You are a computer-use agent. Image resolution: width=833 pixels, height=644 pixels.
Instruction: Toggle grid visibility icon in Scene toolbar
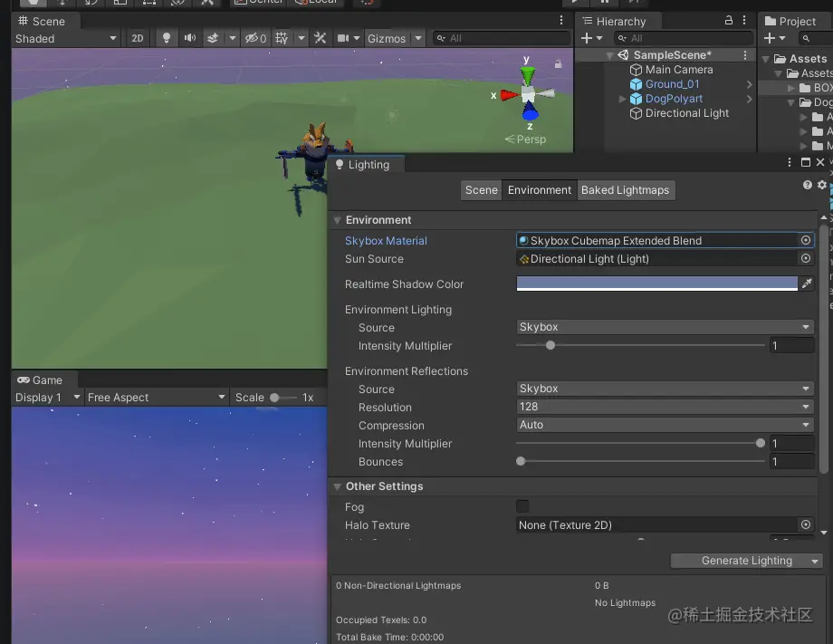282,38
